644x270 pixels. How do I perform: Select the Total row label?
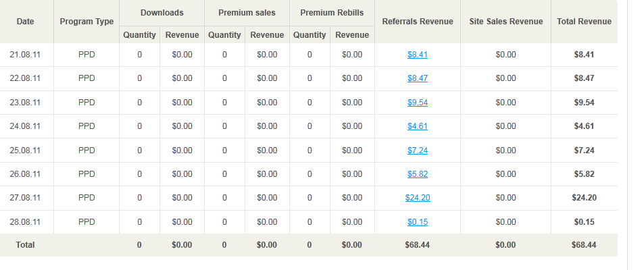26,245
